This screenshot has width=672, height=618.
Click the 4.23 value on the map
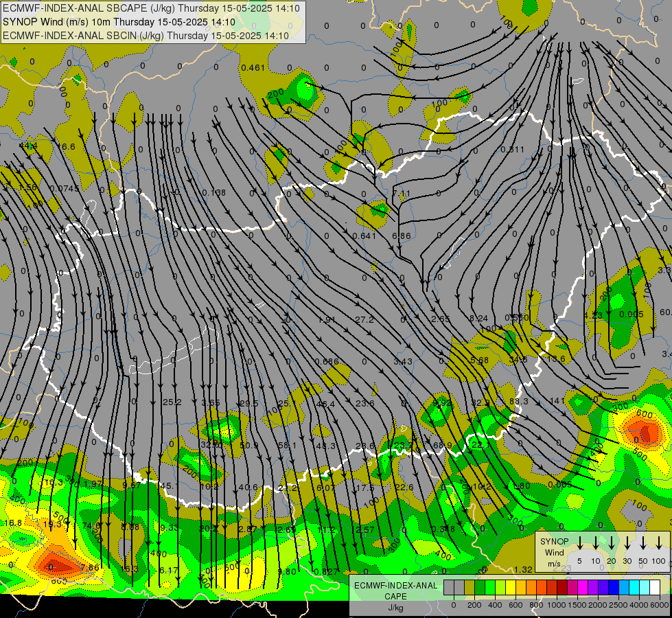point(593,316)
